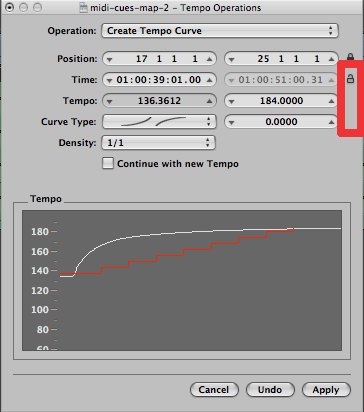Open the Curve Type dropdown

click(159, 122)
